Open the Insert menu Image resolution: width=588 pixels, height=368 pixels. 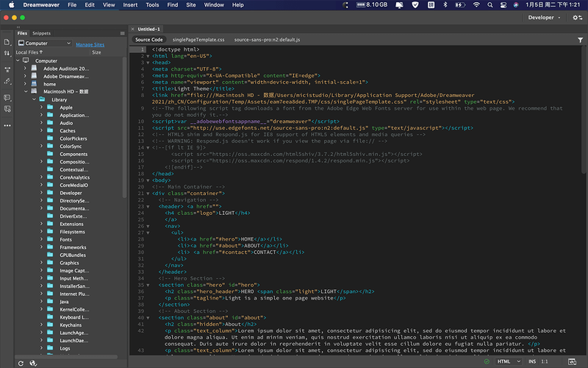click(130, 5)
